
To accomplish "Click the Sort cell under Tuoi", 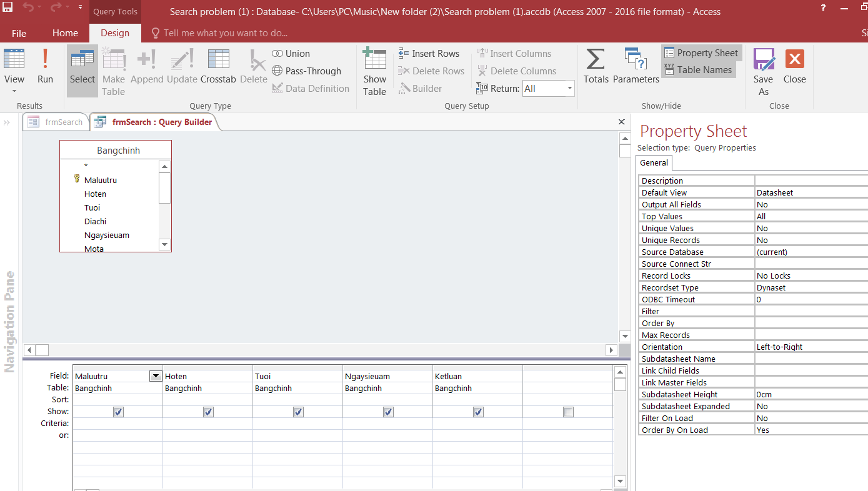I will (x=297, y=400).
